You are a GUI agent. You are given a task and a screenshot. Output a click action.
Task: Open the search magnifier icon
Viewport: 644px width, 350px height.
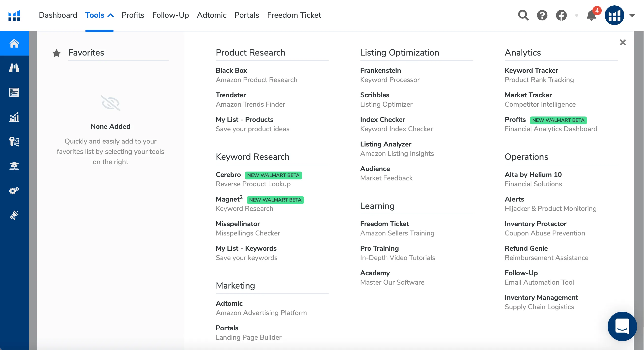coord(523,15)
